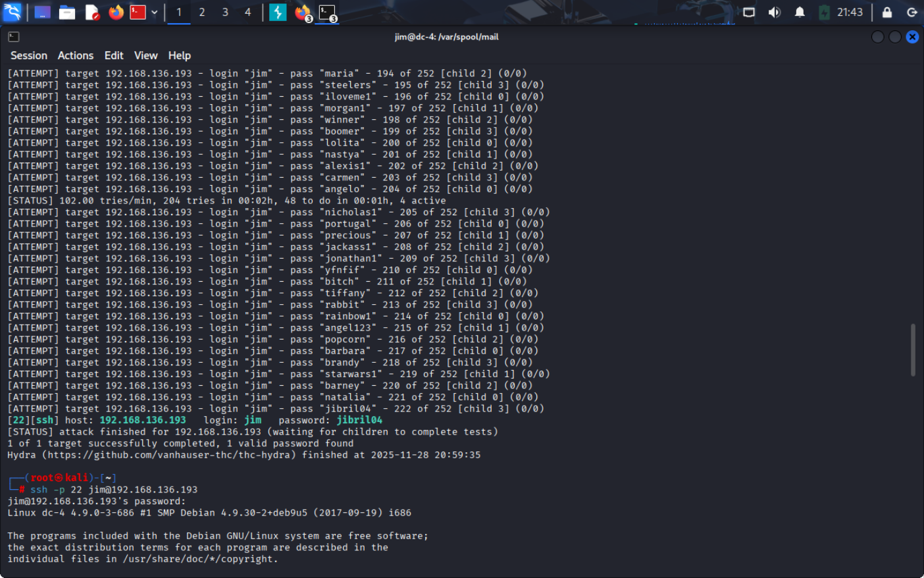Click the terminal window title icon
Image resolution: width=924 pixels, height=578 pixels.
tap(13, 37)
